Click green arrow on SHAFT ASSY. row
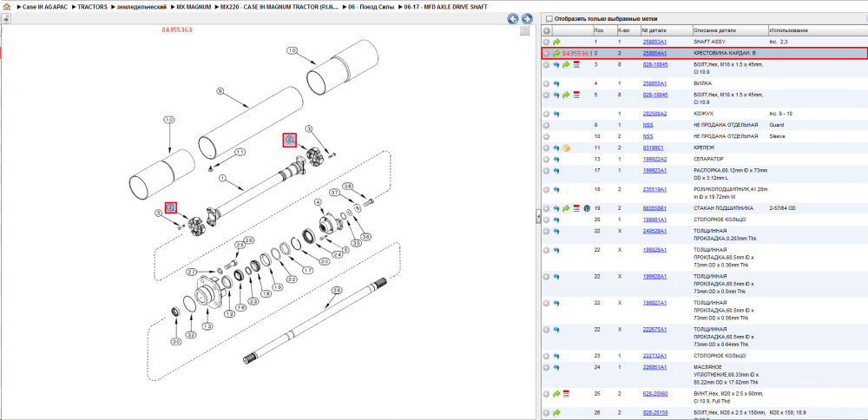This screenshot has width=868, height=420. pyautogui.click(x=557, y=42)
